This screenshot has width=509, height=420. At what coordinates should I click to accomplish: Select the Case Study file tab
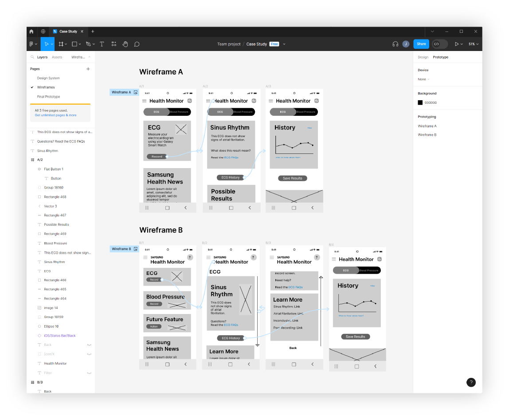[x=68, y=31]
